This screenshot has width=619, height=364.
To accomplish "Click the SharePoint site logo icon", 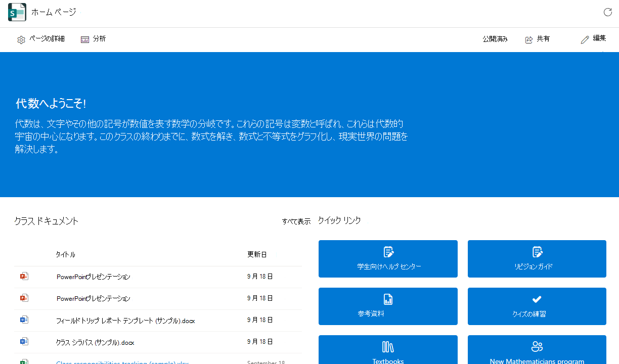I will click(17, 12).
